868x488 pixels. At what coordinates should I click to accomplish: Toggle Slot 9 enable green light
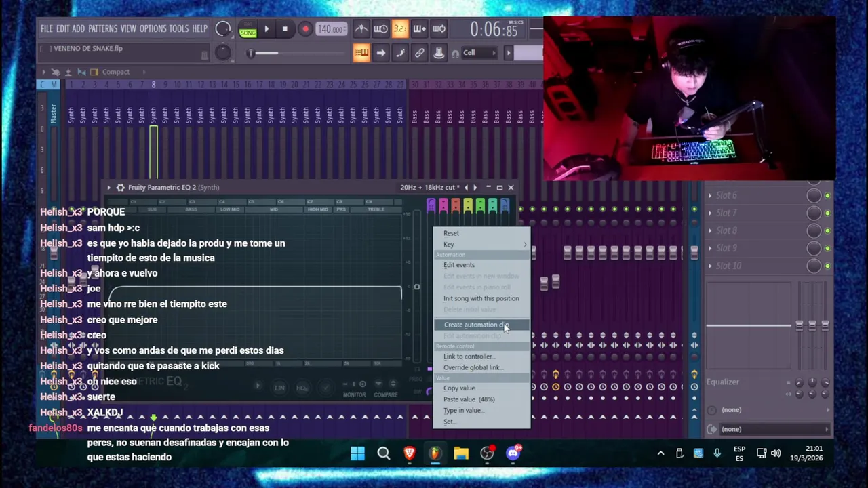827,249
